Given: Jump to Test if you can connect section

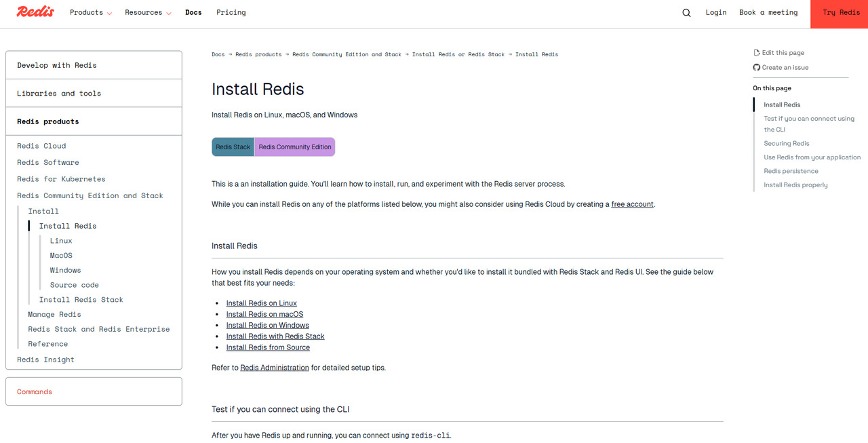Looking at the screenshot, I should (x=809, y=124).
